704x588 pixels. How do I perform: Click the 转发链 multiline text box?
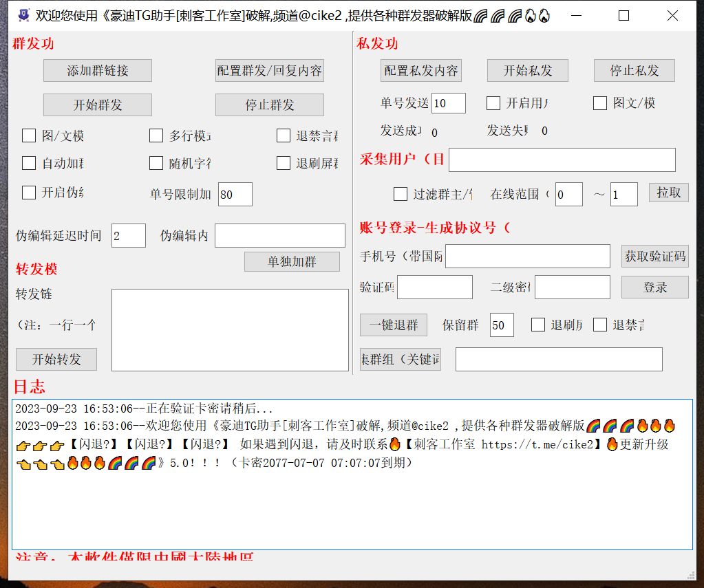click(230, 330)
